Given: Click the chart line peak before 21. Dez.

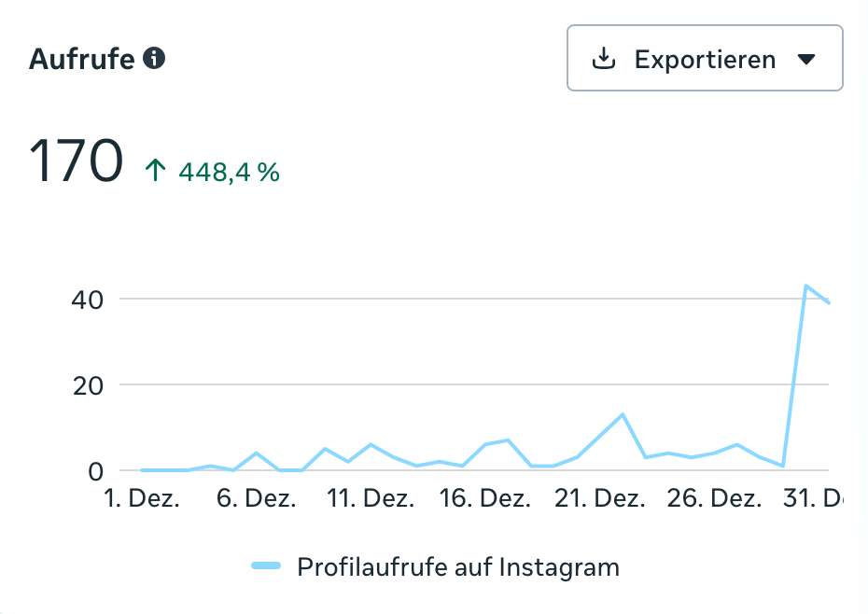Looking at the screenshot, I should tap(623, 414).
